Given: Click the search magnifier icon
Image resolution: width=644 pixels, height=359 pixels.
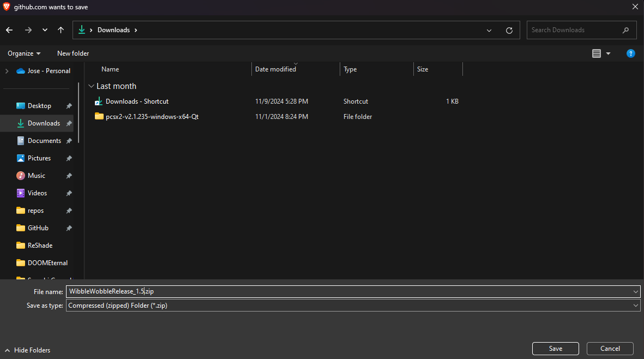Looking at the screenshot, I should point(625,30).
